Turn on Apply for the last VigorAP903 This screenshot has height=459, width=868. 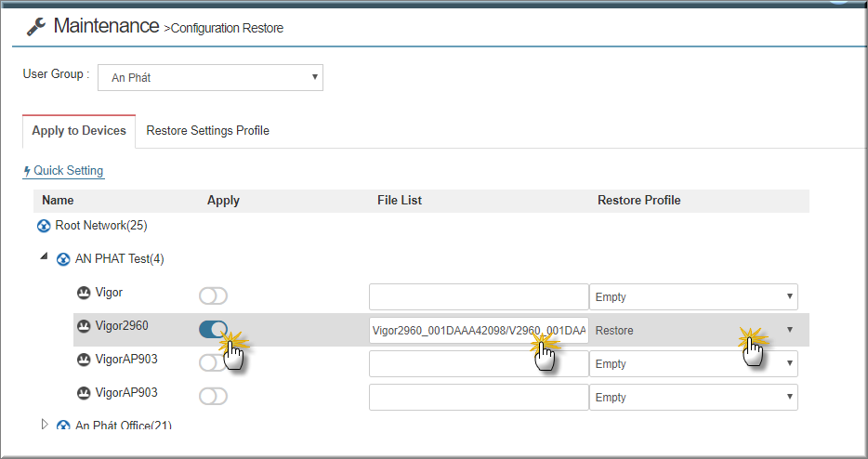(x=213, y=396)
